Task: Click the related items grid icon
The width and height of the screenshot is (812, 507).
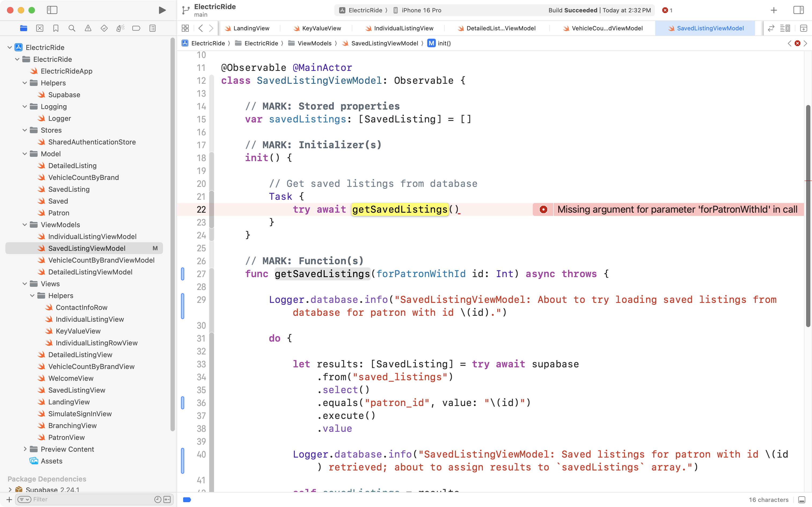Action: pos(185,28)
